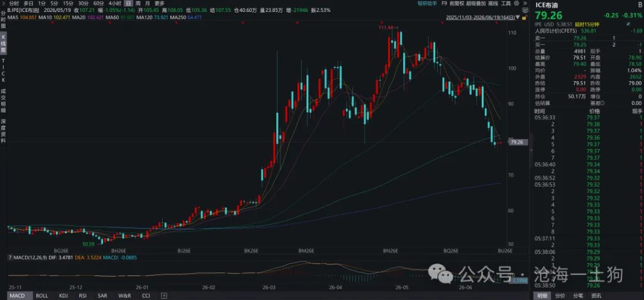Screen dimensions: 644x300
Task: Open the 前复权 adjustment option
Action: (x=457, y=3)
